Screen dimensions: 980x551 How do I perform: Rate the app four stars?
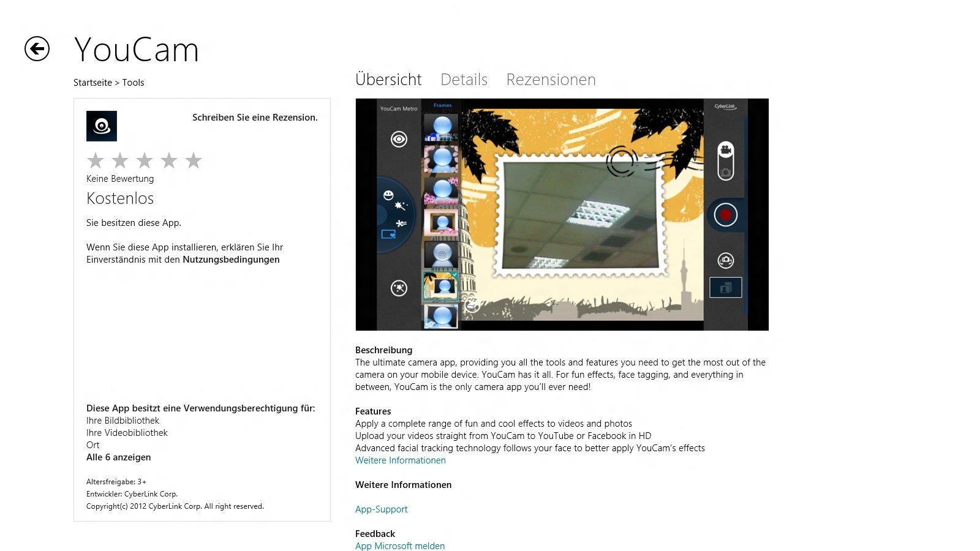169,160
